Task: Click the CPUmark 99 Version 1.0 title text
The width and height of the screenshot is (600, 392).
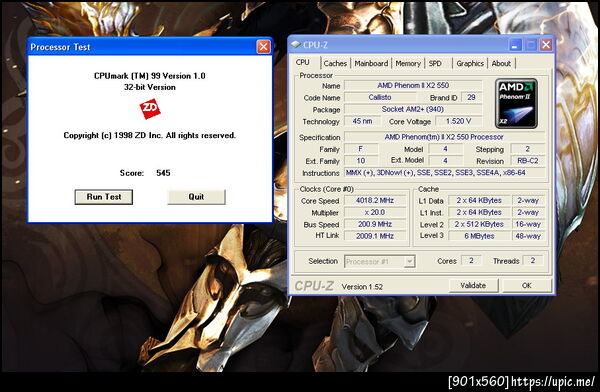Action: 150,76
